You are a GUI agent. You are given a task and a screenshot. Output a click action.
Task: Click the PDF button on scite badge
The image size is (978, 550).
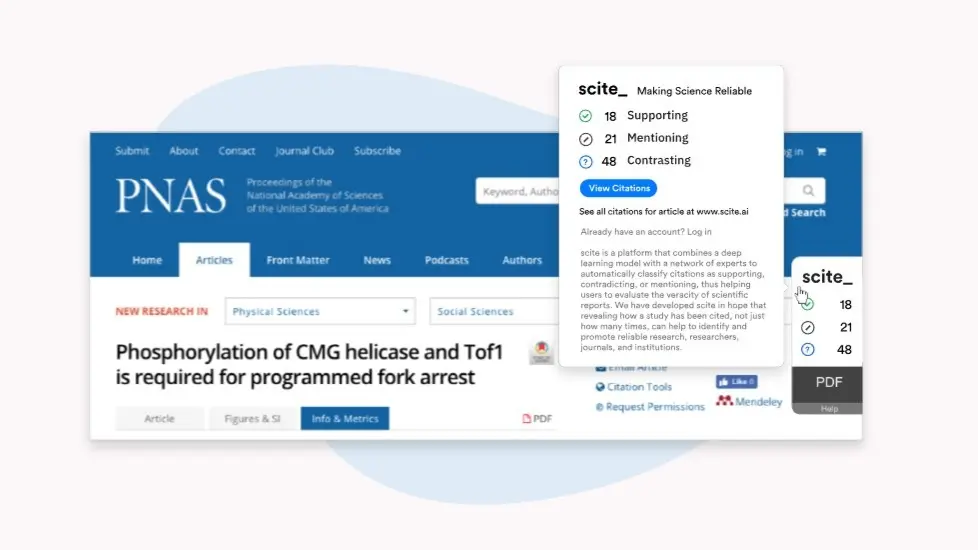pyautogui.click(x=828, y=382)
